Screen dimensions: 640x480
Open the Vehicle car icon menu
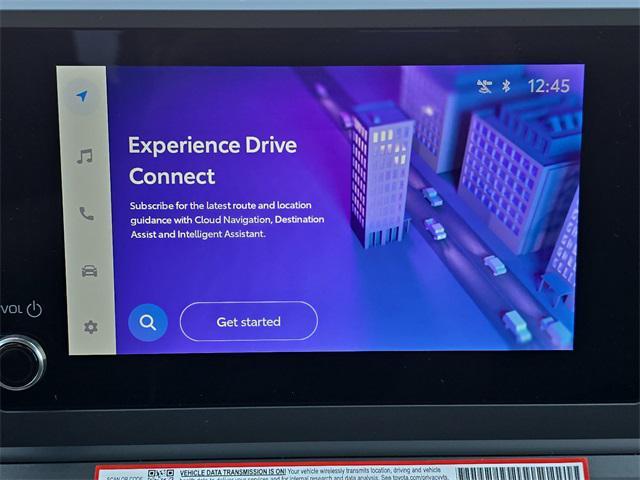coord(89,271)
